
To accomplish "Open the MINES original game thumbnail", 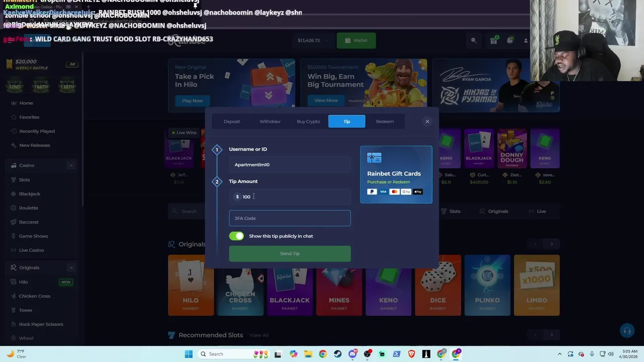I will coord(339,285).
